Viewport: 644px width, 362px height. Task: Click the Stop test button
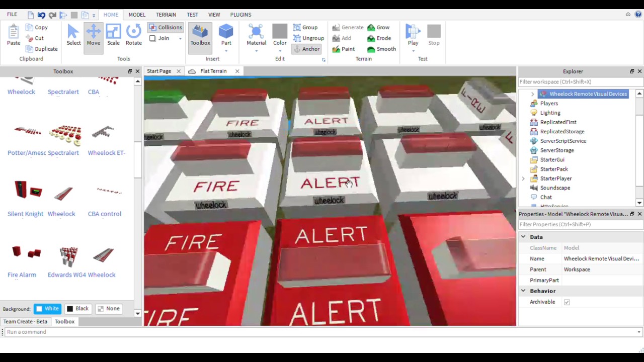[x=434, y=35]
